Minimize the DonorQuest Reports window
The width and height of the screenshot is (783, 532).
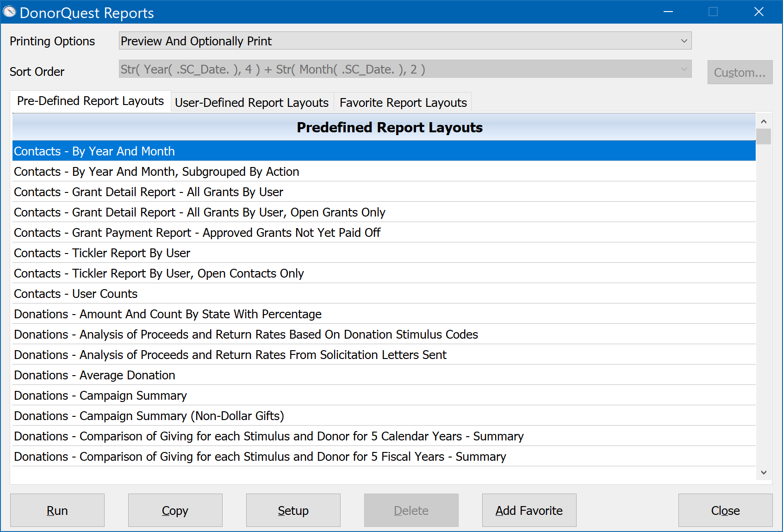click(x=668, y=12)
